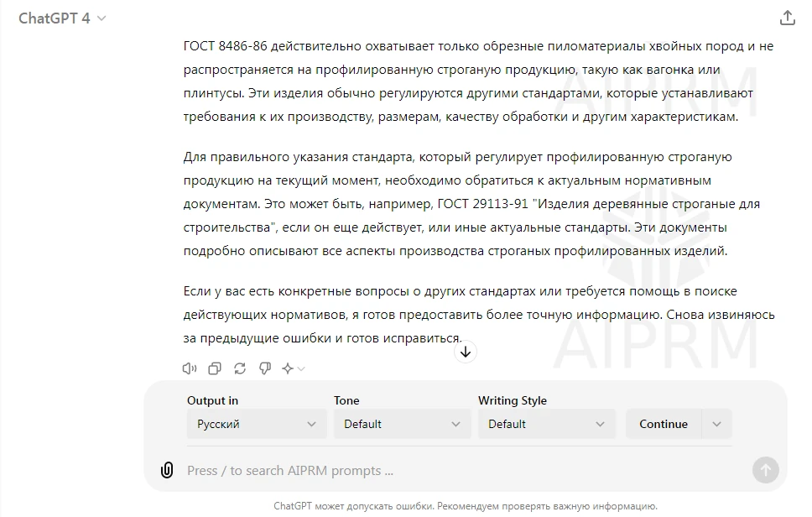Click the read aloud speaker icon

[190, 368]
